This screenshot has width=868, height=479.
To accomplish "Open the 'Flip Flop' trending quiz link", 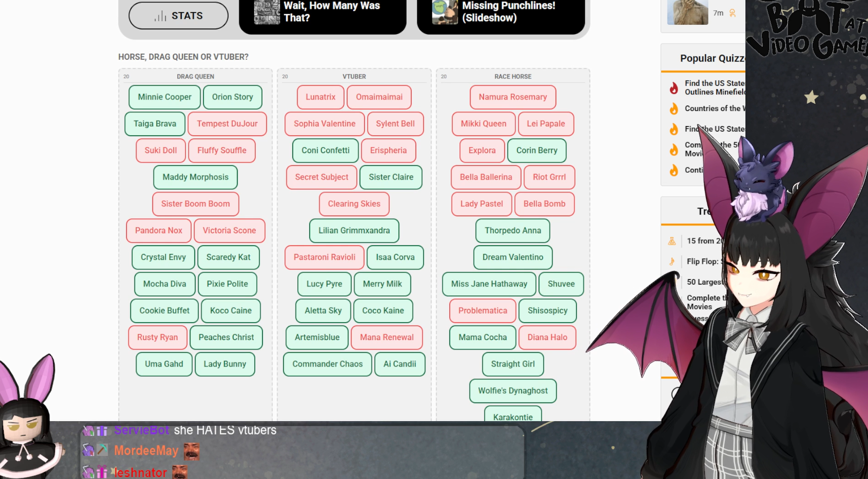I will tap(705, 261).
